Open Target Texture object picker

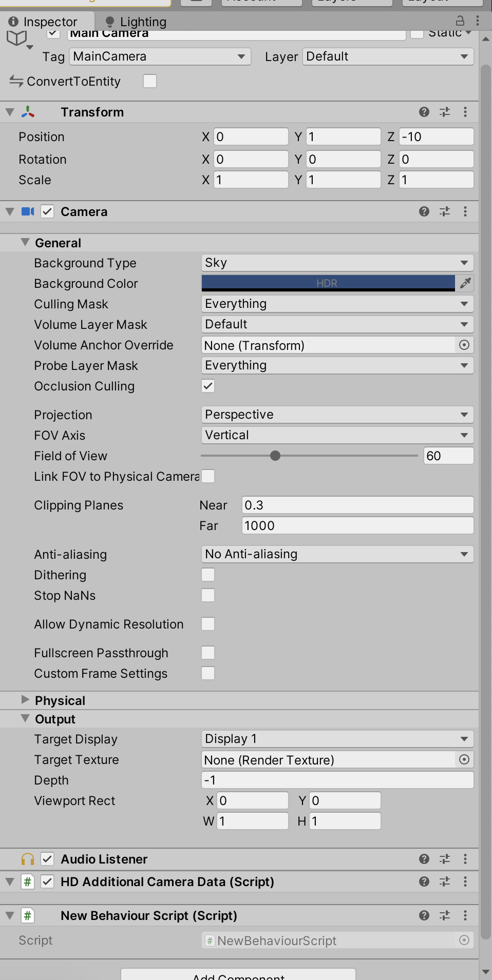point(464,759)
